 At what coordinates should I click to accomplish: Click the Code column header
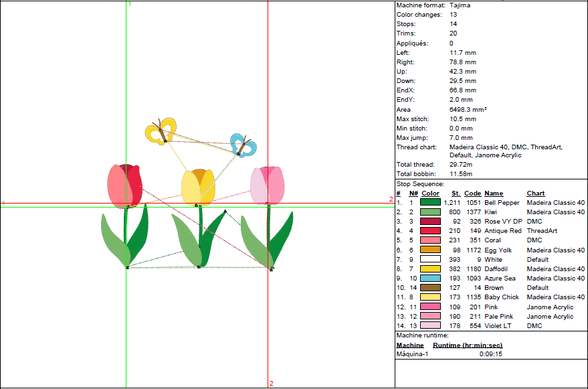(472, 193)
